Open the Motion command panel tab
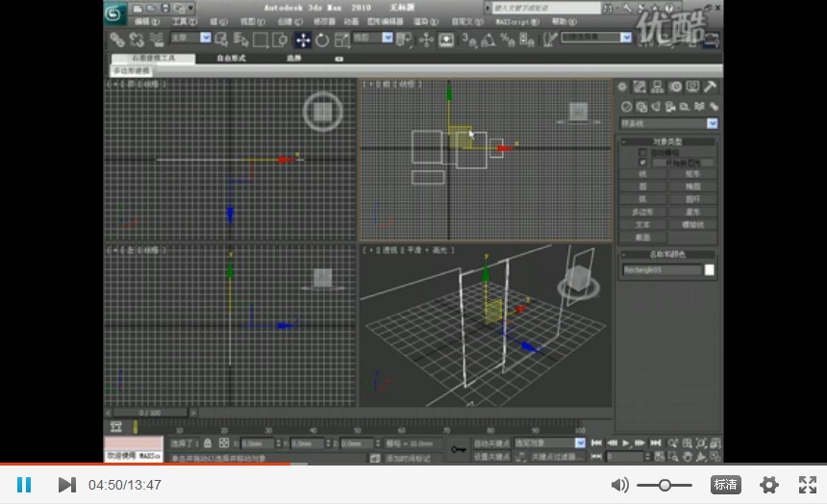The width and height of the screenshot is (827, 504). 675,88
